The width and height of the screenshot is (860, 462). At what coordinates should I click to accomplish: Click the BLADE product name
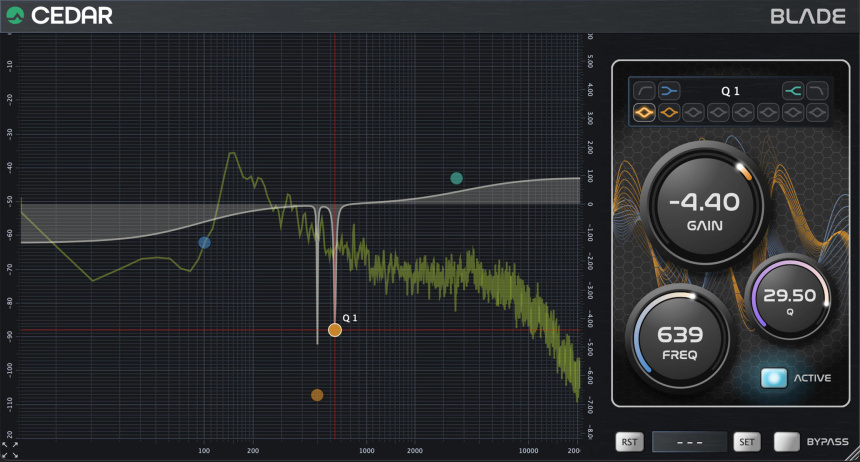pos(808,16)
